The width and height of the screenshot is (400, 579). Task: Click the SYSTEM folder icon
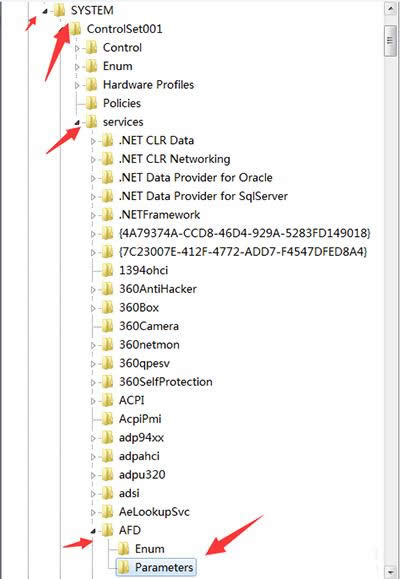(x=59, y=10)
